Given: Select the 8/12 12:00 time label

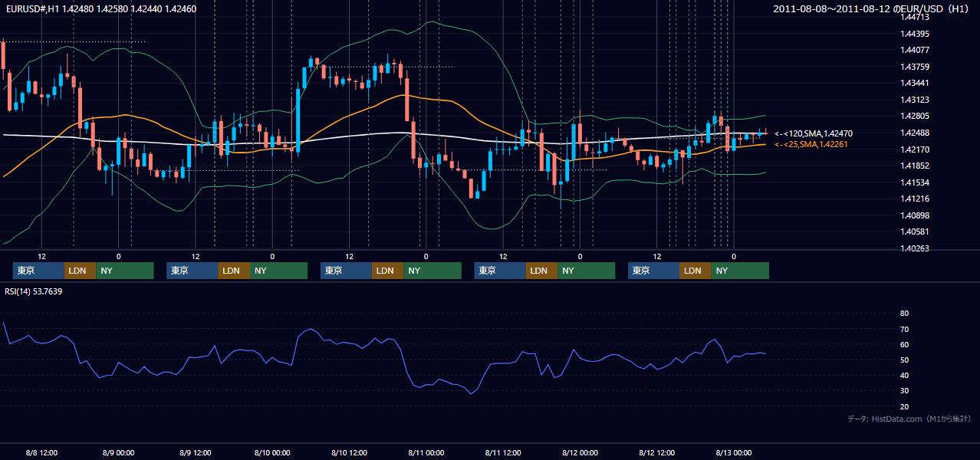Looking at the screenshot, I should pos(656,452).
